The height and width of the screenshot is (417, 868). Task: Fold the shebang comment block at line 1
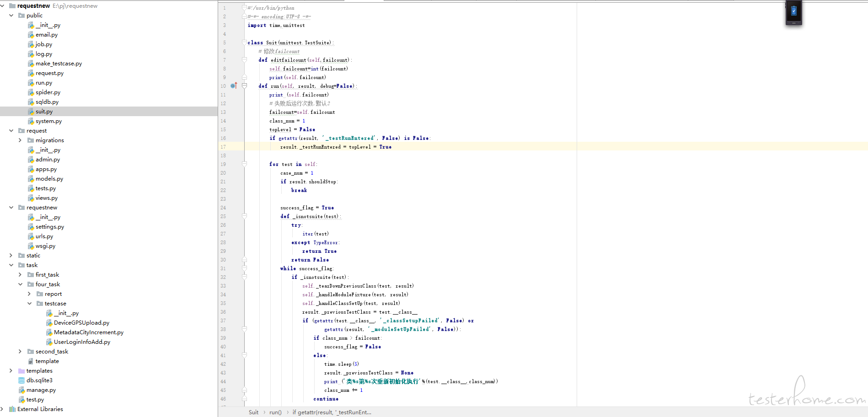pyautogui.click(x=244, y=8)
